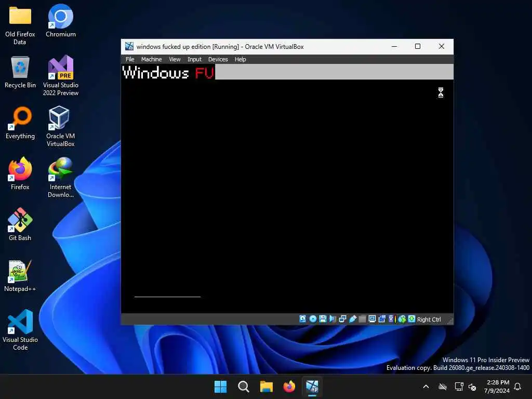Click the keyboard capture arrow icon
Image resolution: width=532 pixels, height=399 pixels.
[x=411, y=319]
